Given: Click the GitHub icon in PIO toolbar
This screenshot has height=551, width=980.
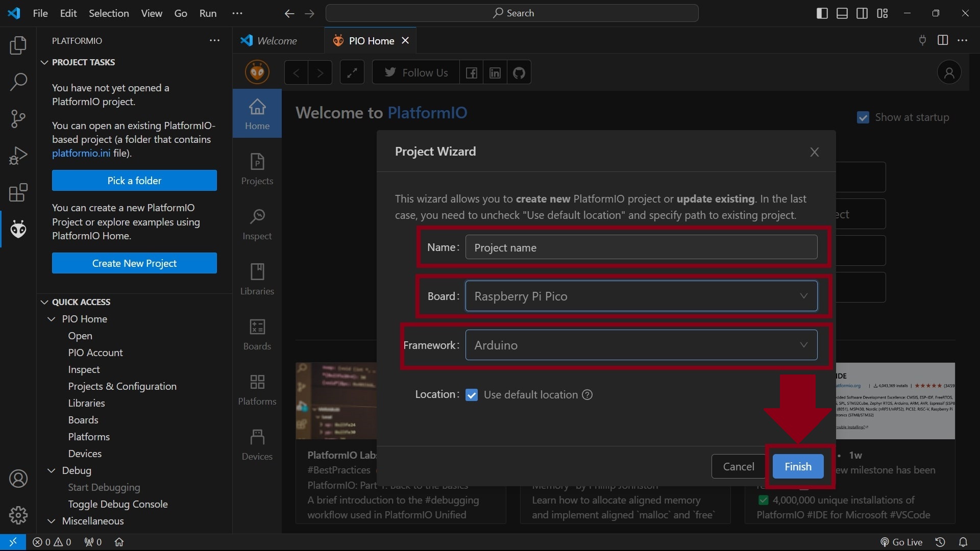Looking at the screenshot, I should [x=519, y=72].
